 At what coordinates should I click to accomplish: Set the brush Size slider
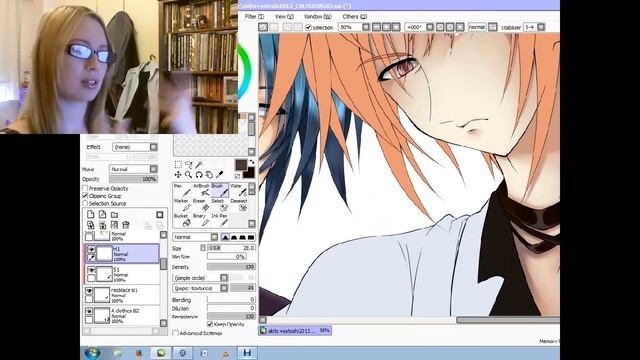pos(231,248)
